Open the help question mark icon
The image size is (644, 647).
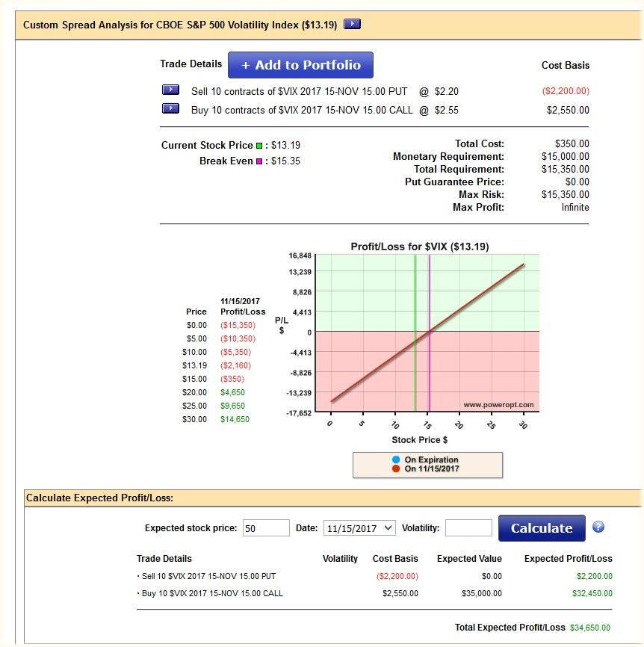coord(598,527)
